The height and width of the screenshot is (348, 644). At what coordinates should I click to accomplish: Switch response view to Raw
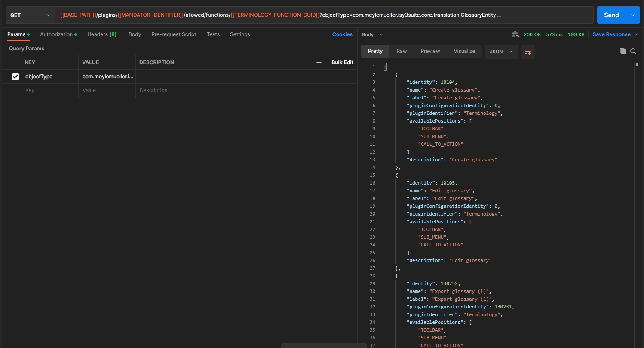[x=402, y=51]
